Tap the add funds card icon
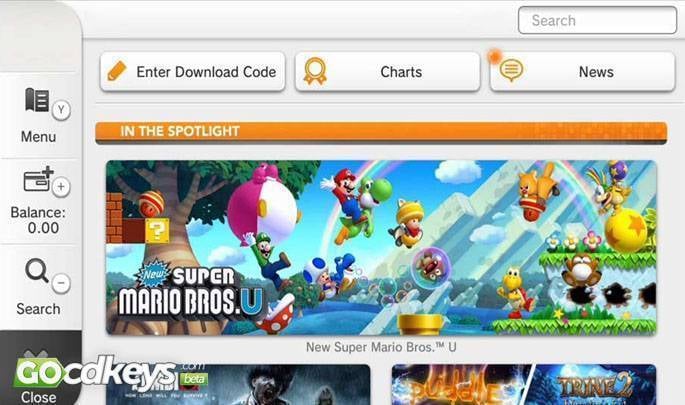This screenshot has width=685, height=405. coord(38,179)
